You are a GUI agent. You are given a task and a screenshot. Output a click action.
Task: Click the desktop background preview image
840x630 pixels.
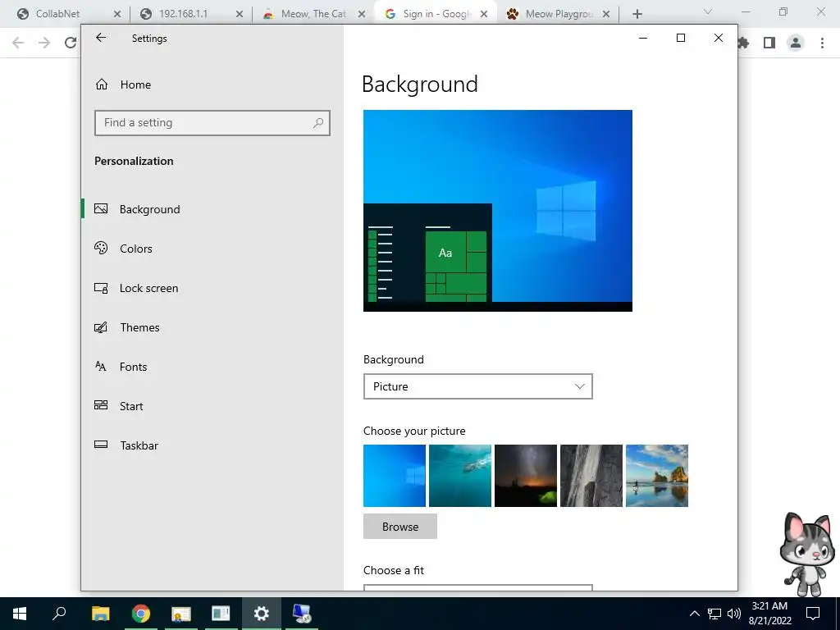click(498, 211)
